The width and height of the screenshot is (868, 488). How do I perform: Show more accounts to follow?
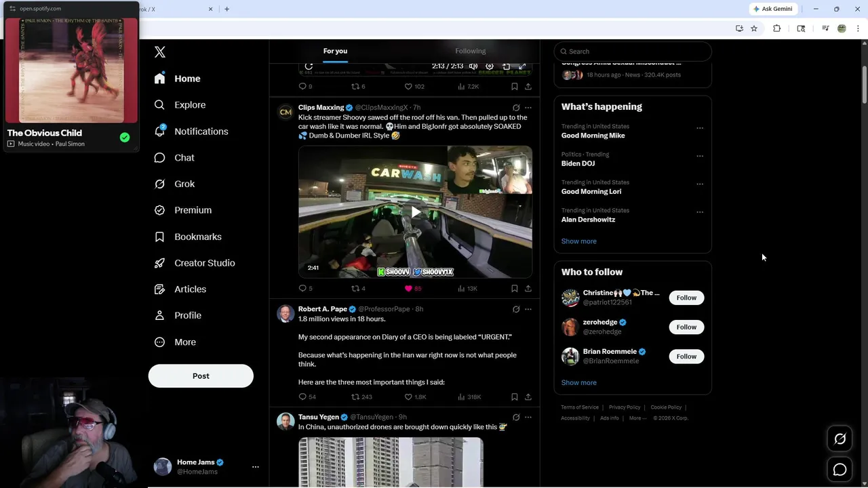point(579,382)
